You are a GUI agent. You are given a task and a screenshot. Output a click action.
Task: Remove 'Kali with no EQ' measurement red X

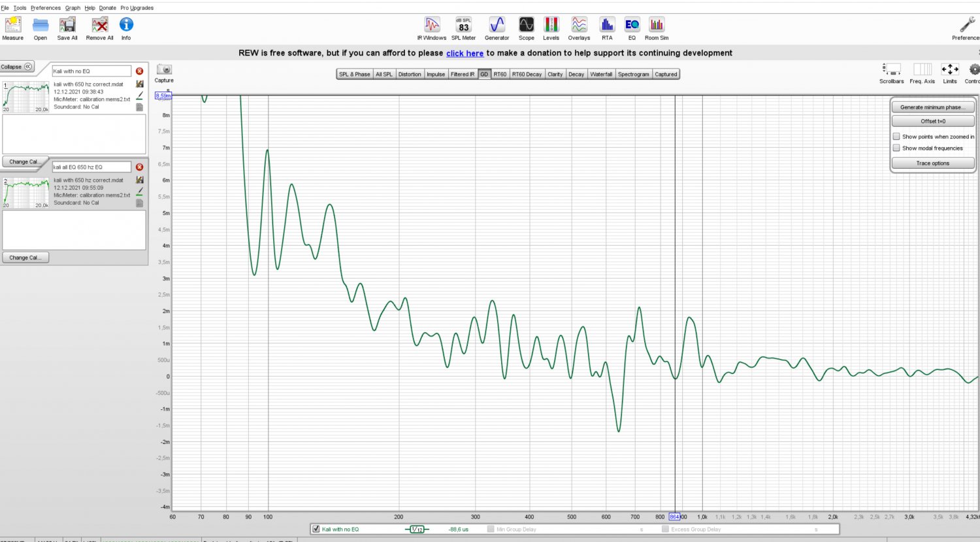[x=139, y=71]
